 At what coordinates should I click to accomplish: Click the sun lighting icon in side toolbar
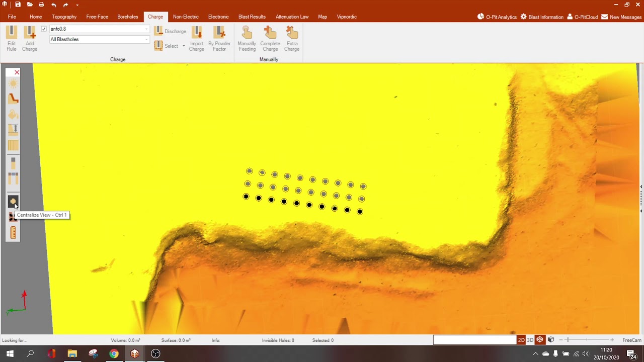[13, 83]
